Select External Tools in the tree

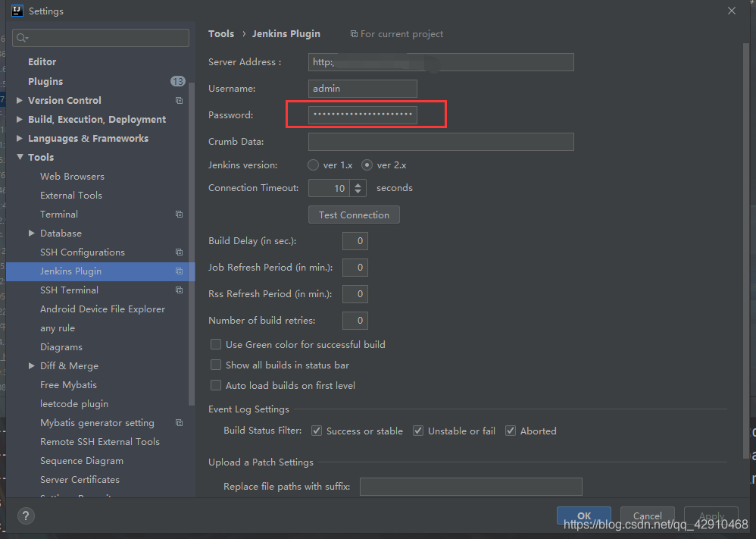click(71, 196)
